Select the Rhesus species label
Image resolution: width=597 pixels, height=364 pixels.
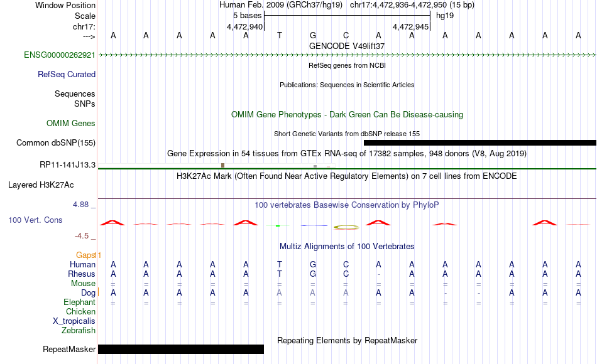coord(82,274)
